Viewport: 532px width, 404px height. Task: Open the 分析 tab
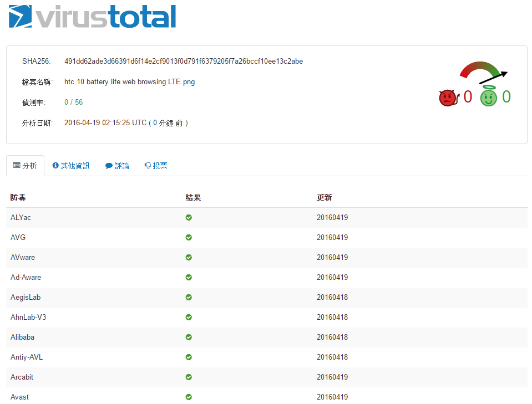tap(25, 166)
